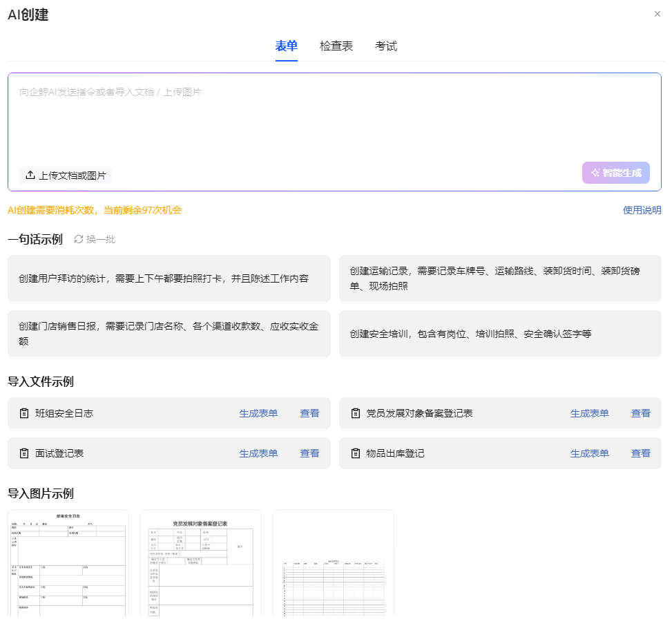Click the clipboard icon for 党员发展对象备案登记表
The width and height of the screenshot is (672, 626).
tap(356, 413)
